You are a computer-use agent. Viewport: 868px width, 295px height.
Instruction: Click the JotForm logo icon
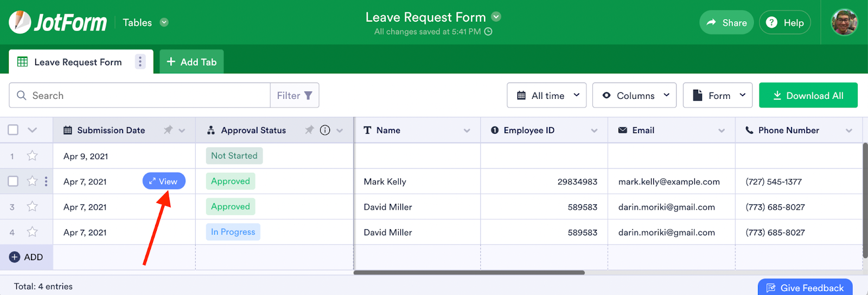[20, 22]
